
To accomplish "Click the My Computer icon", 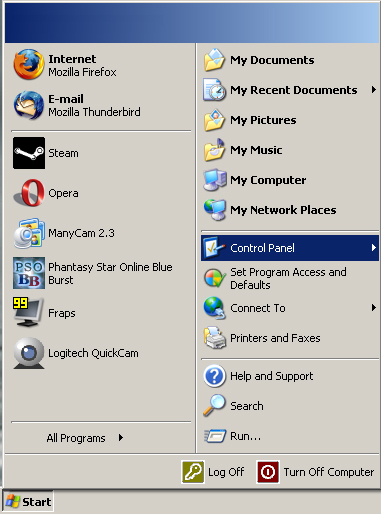I will point(215,180).
